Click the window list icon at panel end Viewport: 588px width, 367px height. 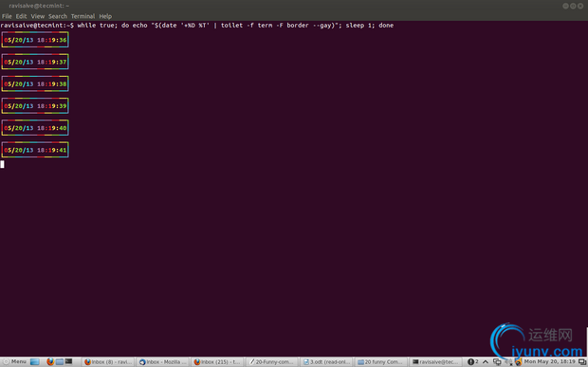click(x=582, y=361)
